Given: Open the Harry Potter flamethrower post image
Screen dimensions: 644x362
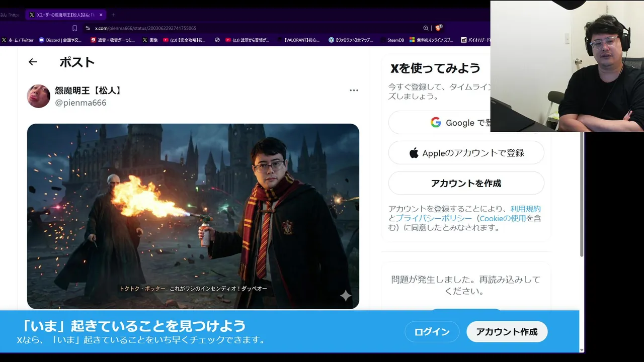Looking at the screenshot, I should tap(193, 216).
